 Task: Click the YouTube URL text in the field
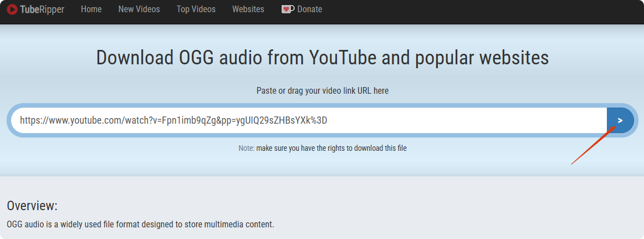(173, 120)
